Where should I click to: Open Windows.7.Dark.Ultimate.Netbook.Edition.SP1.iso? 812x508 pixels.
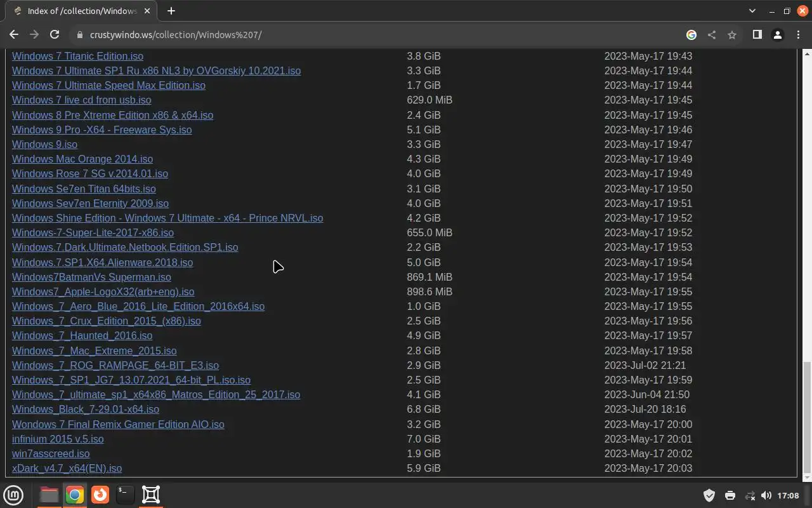coord(125,247)
